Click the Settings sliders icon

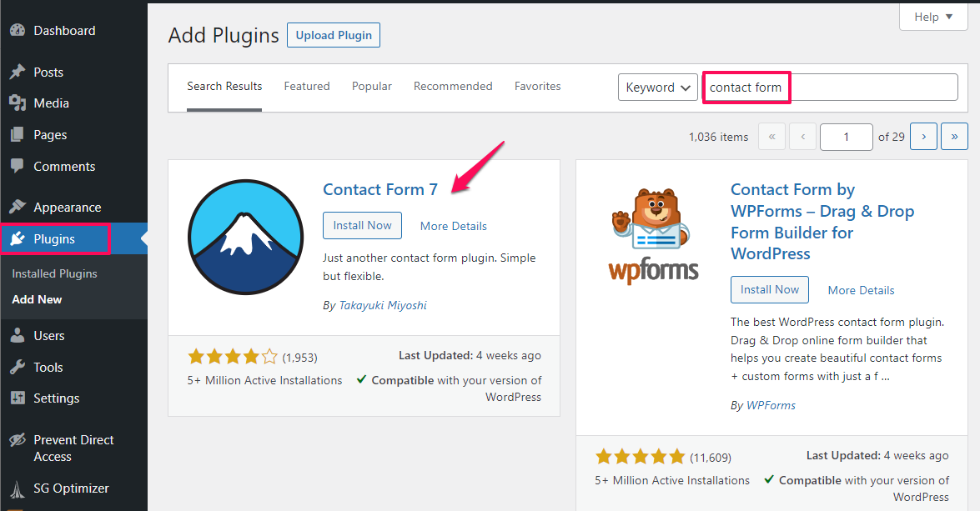(18, 398)
